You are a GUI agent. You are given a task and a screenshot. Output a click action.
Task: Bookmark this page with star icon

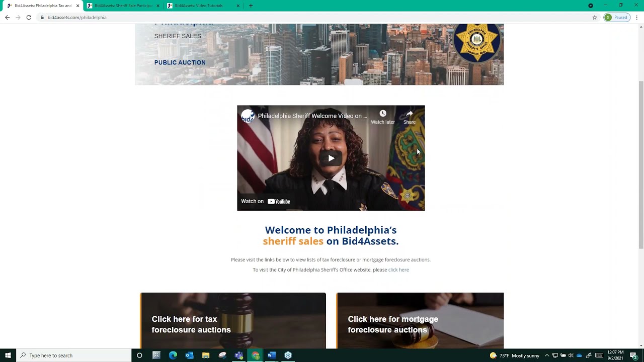[594, 17]
